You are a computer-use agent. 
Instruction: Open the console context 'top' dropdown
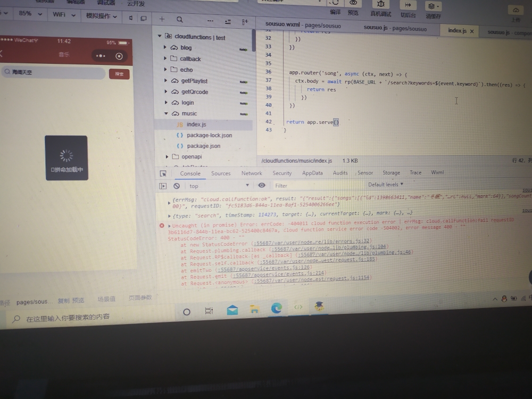219,186
